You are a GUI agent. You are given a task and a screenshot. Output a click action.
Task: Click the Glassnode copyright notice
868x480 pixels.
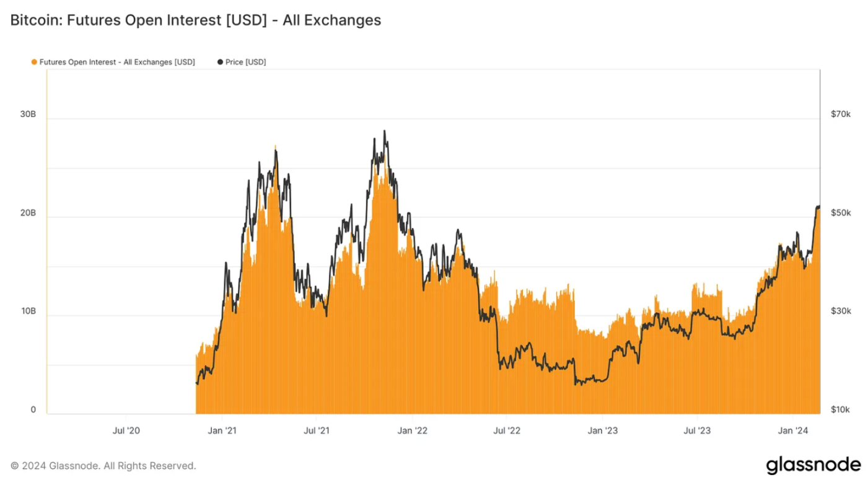point(103,465)
